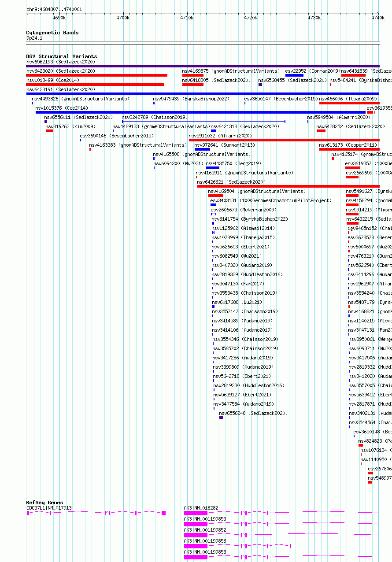The width and height of the screenshot is (392, 562).
Task: Click label nsv613173 (Cooper2011)
Action: coord(348,145)
